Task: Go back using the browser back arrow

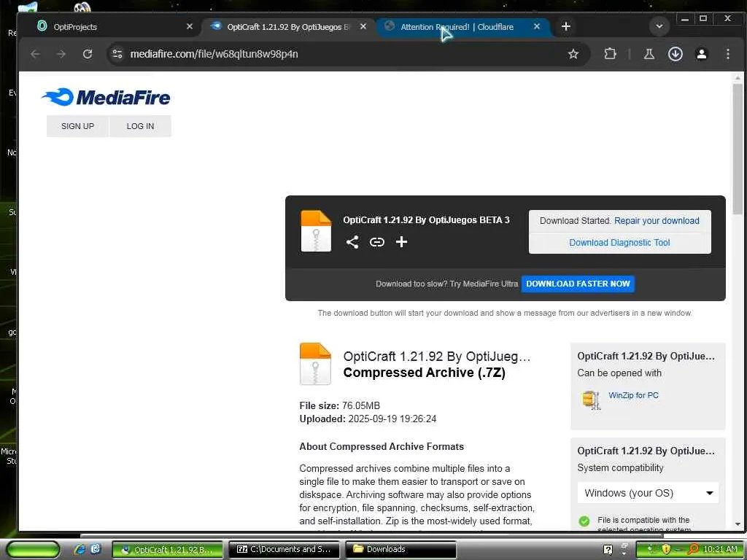Action: pyautogui.click(x=35, y=54)
